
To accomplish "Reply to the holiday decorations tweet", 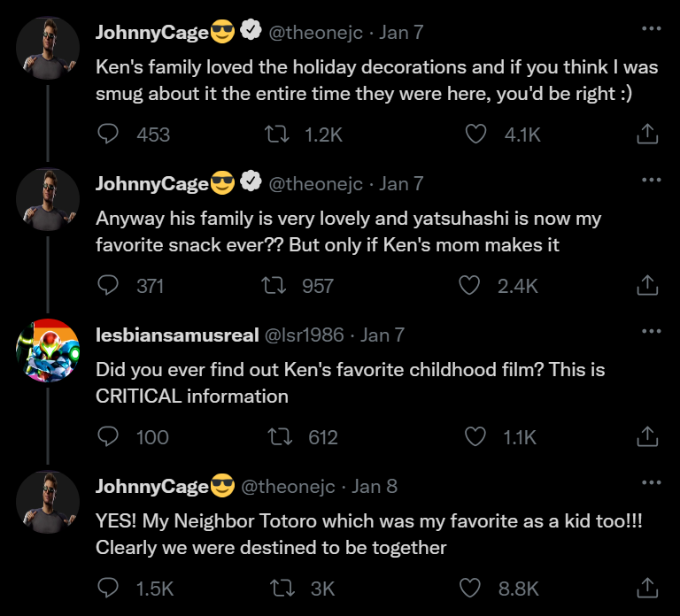I will (108, 135).
